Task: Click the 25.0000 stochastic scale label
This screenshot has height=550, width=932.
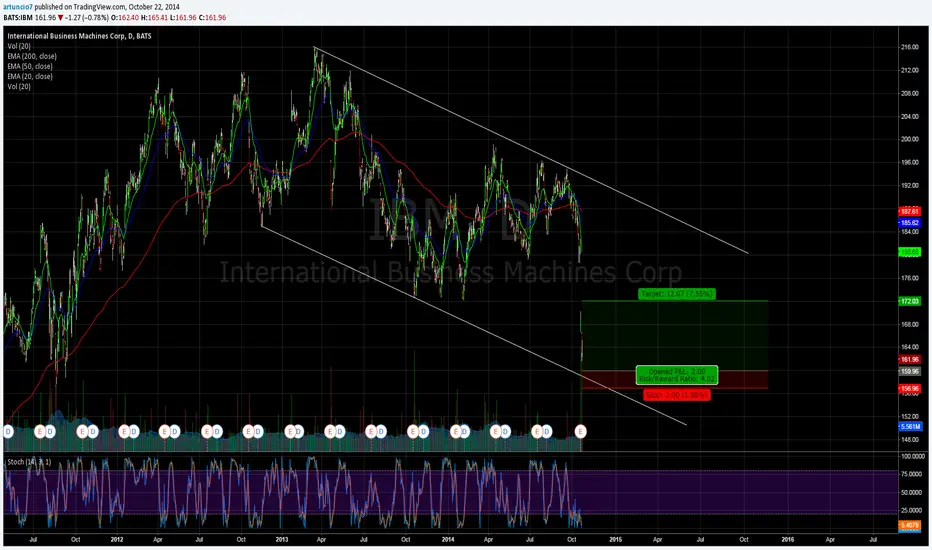Action: coord(912,510)
